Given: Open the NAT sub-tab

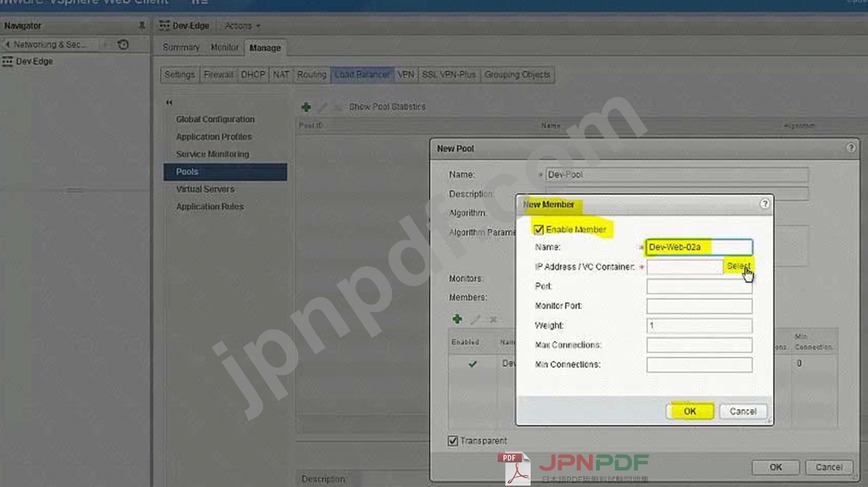Looking at the screenshot, I should [x=281, y=75].
